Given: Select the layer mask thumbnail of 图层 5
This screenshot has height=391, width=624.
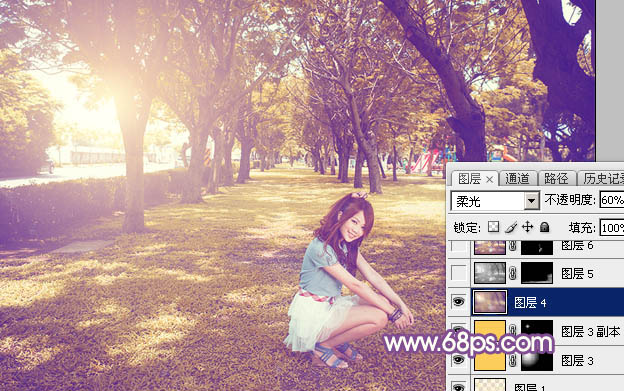Looking at the screenshot, I should point(537,273).
